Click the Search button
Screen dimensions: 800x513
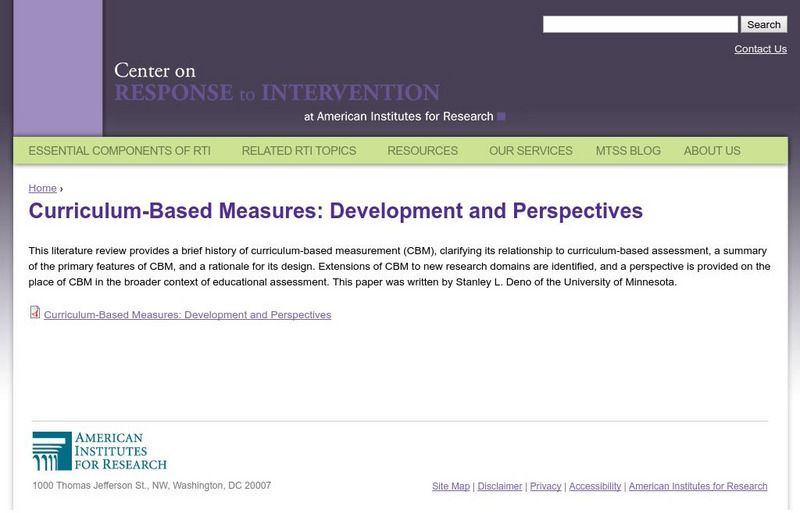pyautogui.click(x=764, y=25)
